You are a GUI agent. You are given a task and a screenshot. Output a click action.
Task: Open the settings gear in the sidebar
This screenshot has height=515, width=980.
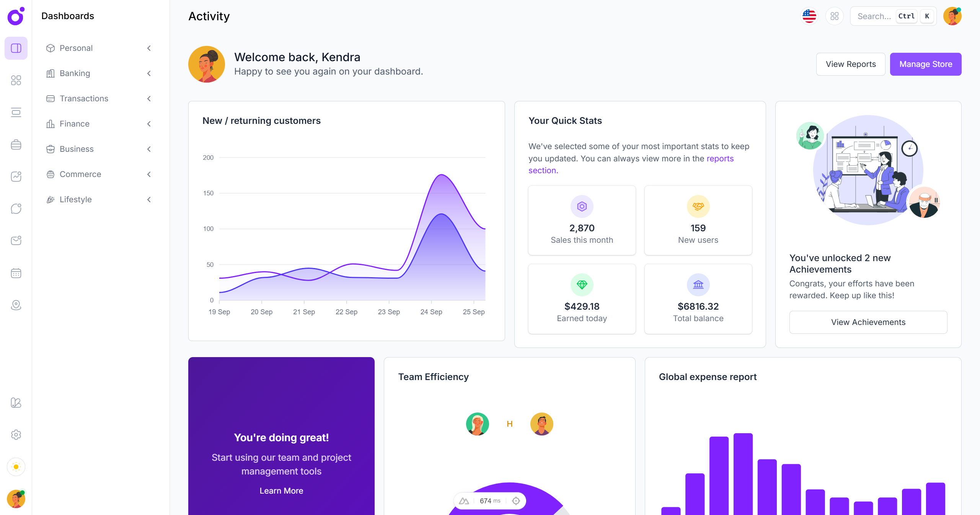pyautogui.click(x=16, y=435)
